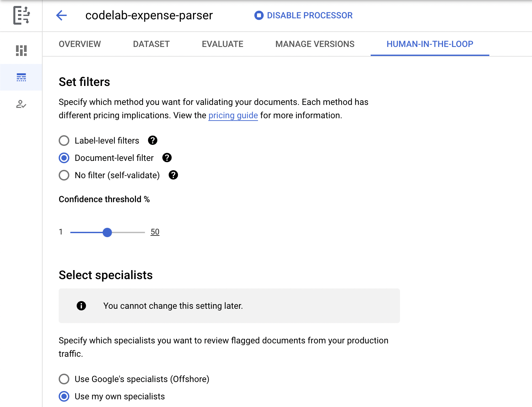This screenshot has width=532, height=407.
Task: Select Use my own specialists option
Action: 64,396
